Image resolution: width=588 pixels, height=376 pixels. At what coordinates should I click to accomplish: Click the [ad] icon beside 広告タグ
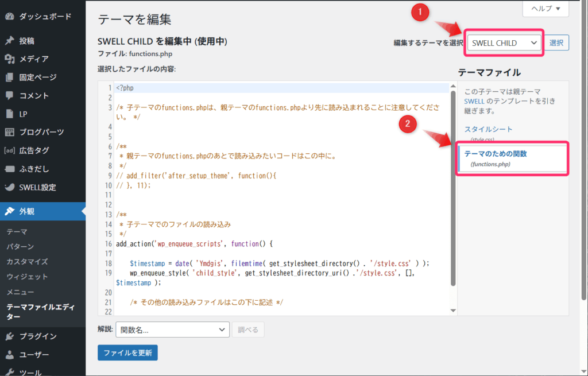pos(9,150)
